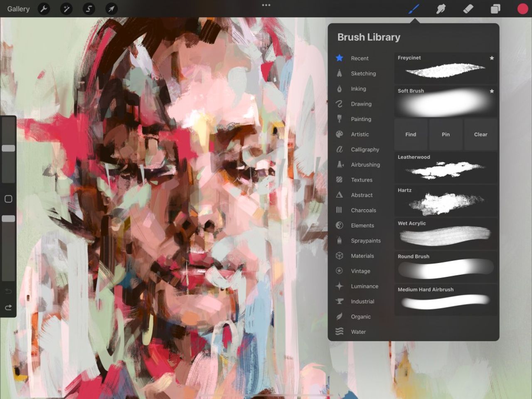Return to the Gallery

point(18,9)
